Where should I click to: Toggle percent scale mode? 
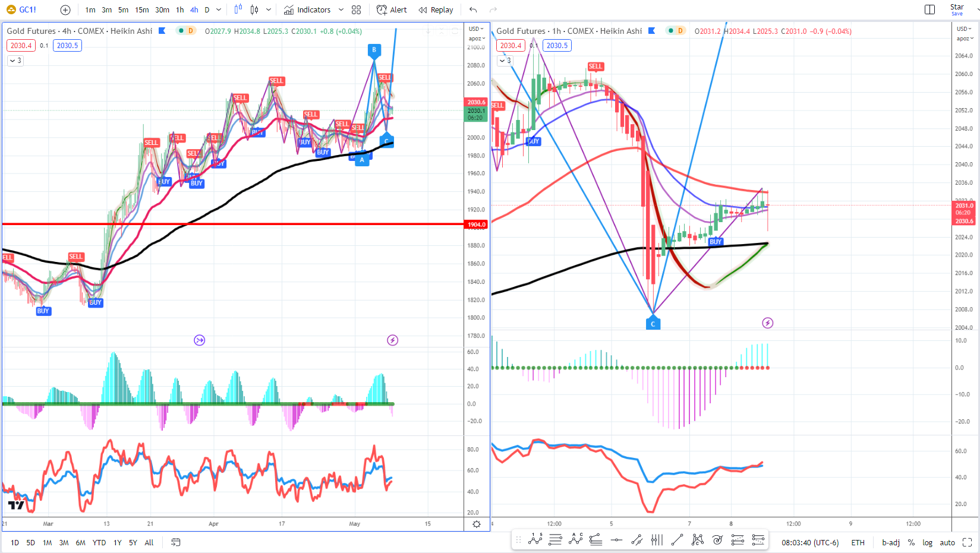click(x=911, y=542)
